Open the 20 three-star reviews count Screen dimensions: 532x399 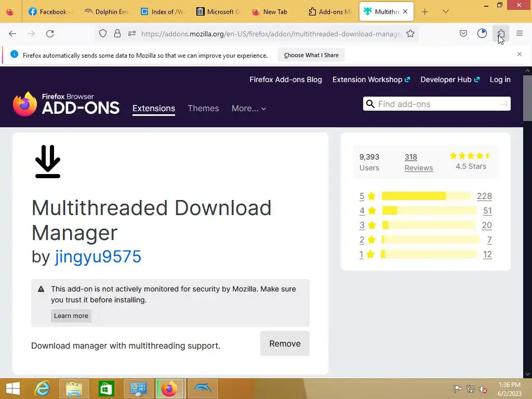486,225
